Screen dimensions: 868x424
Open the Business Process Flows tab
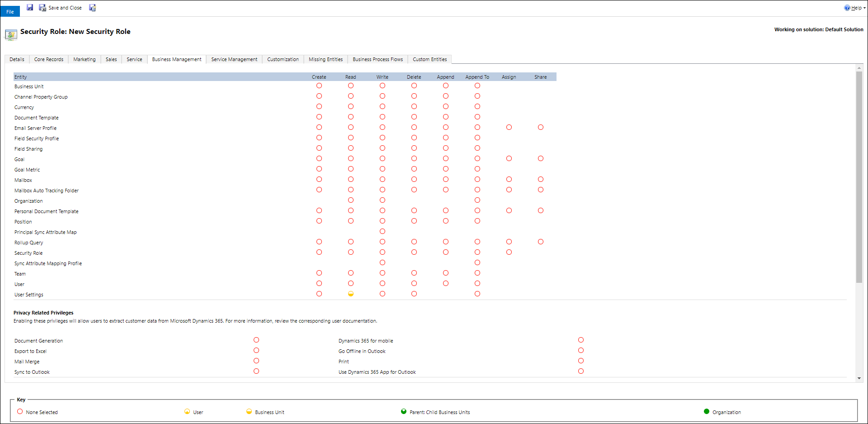click(x=377, y=59)
